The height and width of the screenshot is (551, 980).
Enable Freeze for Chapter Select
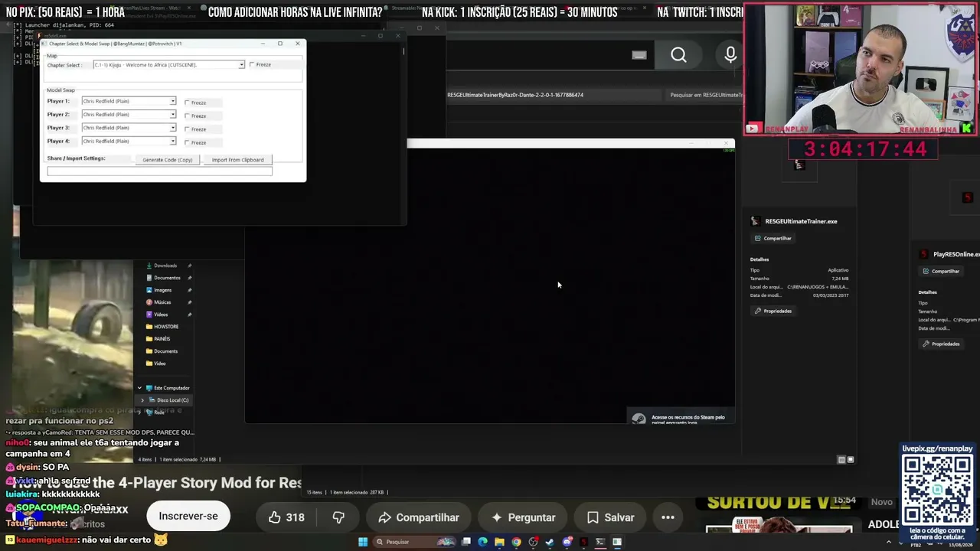click(x=252, y=65)
